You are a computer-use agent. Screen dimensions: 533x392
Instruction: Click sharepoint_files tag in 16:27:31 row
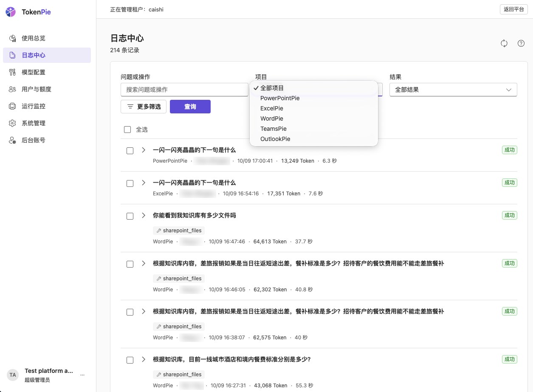pyautogui.click(x=179, y=375)
